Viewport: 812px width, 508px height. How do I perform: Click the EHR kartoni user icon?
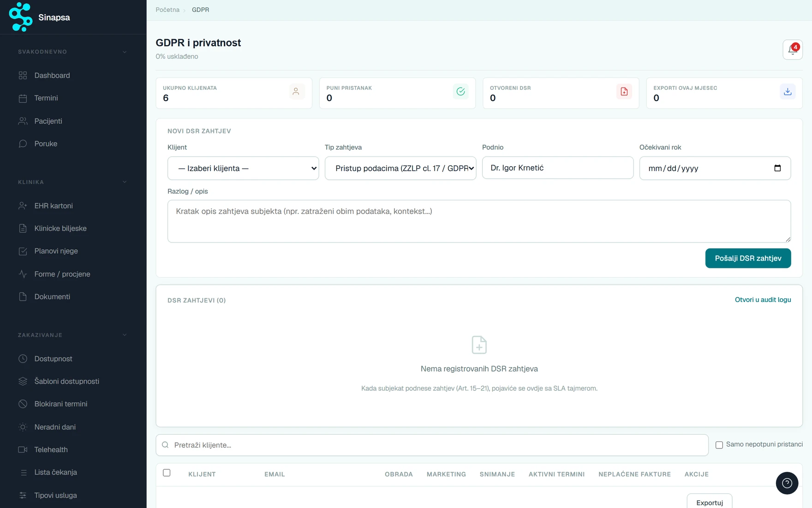(x=23, y=206)
